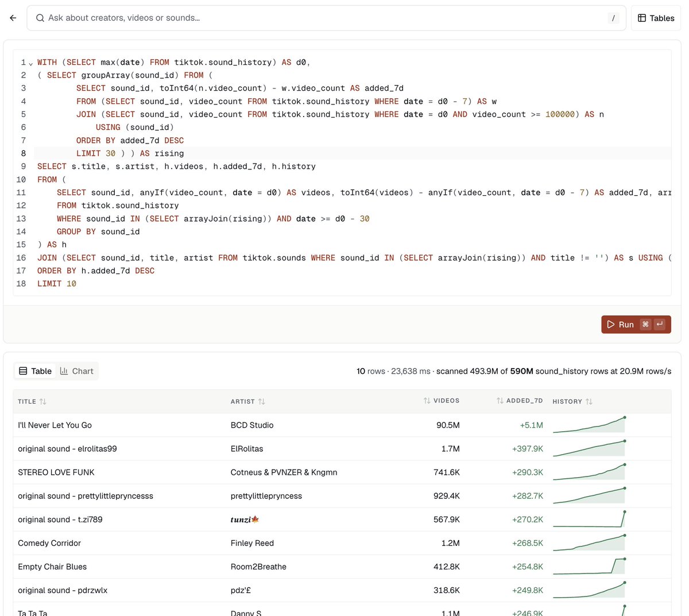
Task: Click the back arrow icon
Action: point(13,18)
